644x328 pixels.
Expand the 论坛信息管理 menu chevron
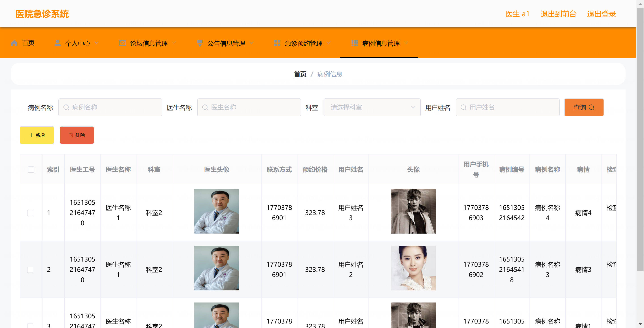click(x=174, y=43)
